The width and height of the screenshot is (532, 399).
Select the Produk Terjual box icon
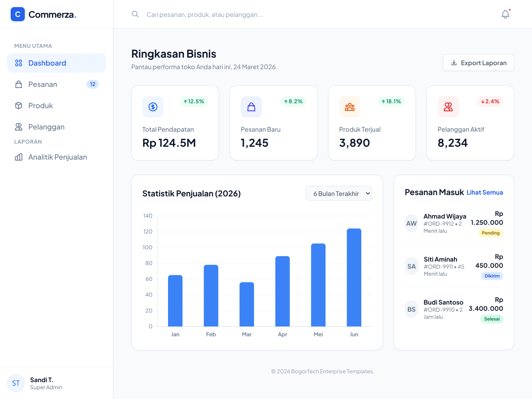(x=349, y=107)
